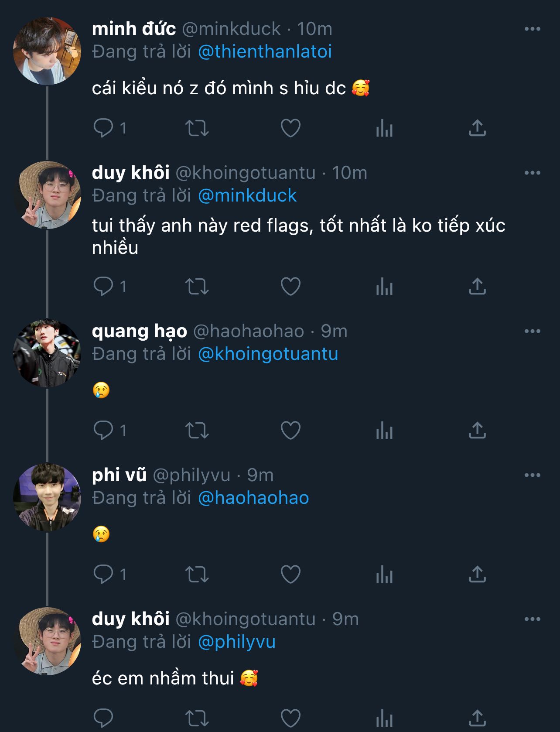Reply to minh đức's tweet

click(103, 128)
